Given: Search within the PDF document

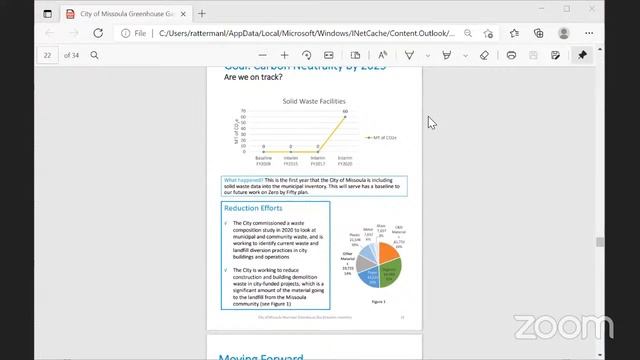Looking at the screenshot, I should coord(94,55).
